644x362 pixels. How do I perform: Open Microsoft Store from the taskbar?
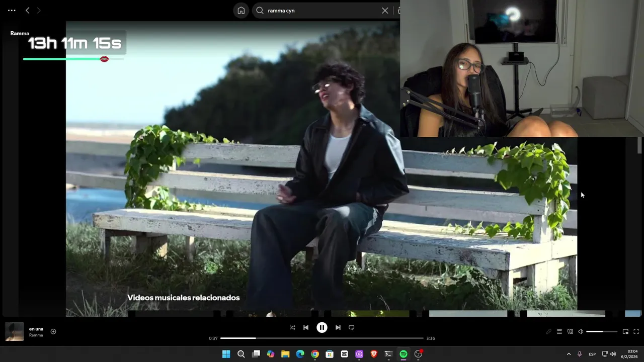[x=330, y=354]
